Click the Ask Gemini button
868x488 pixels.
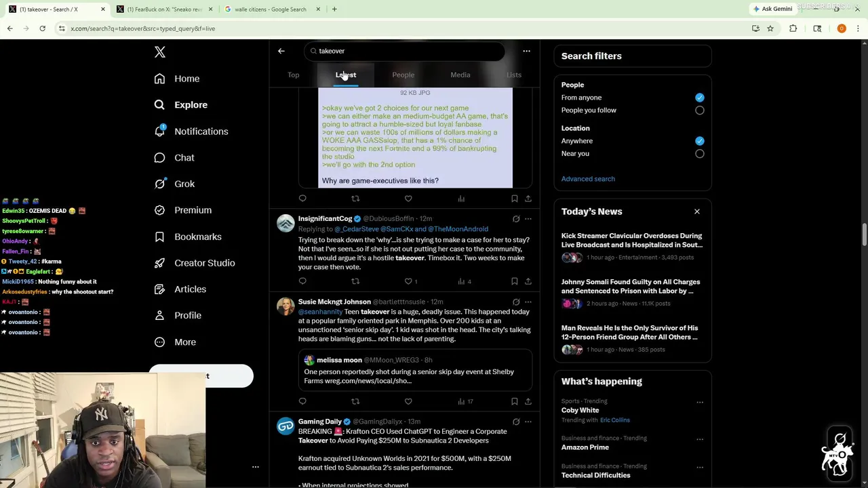[x=772, y=9]
